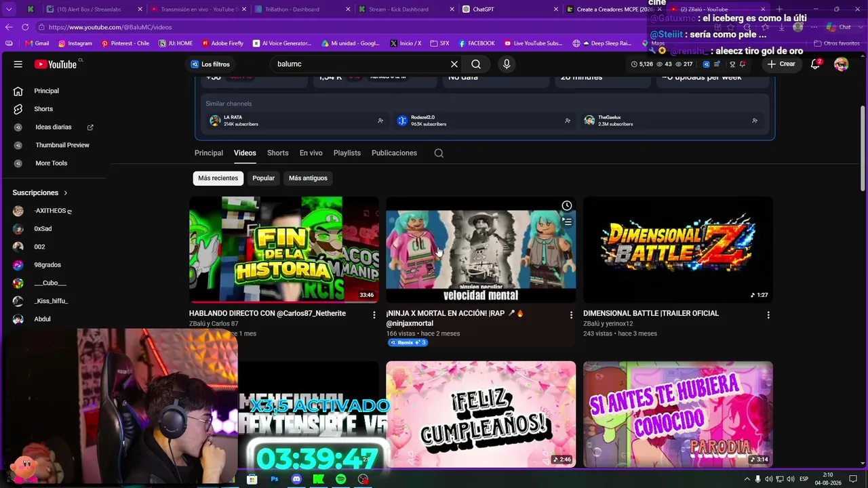Open options for HABLANDO DIRECTO video
The image size is (868, 488).
374,315
